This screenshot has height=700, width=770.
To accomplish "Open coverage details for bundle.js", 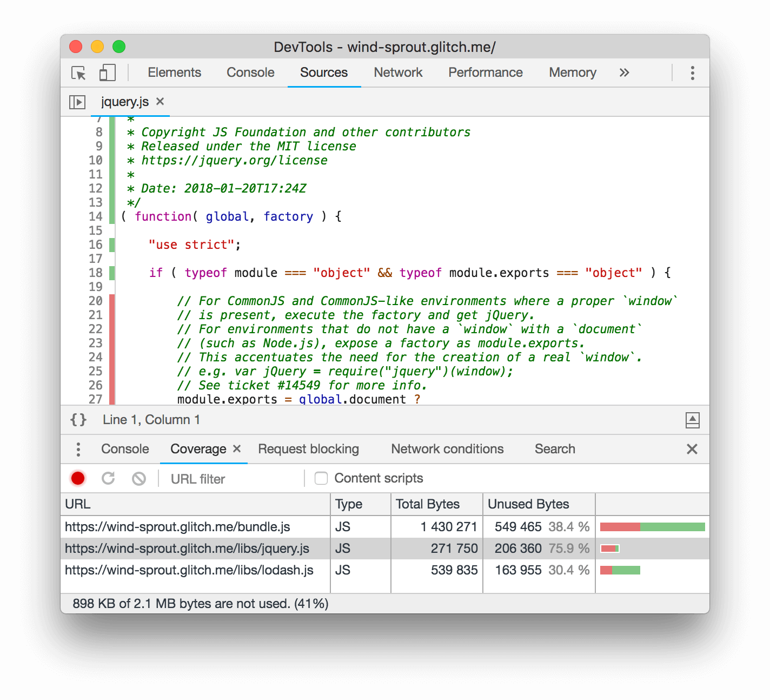I will pos(177,526).
